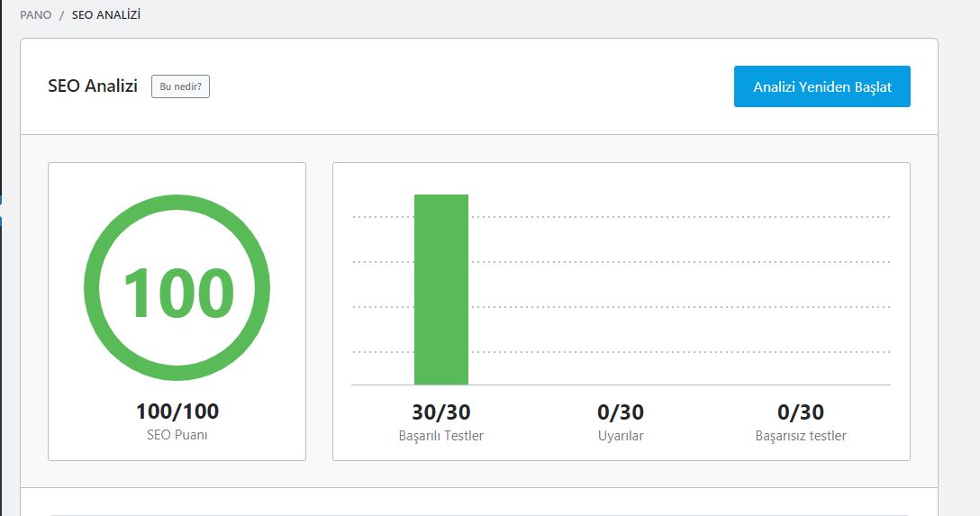Click the large 100 number inside the circle
This screenshot has width=980, height=516.
coord(178,293)
